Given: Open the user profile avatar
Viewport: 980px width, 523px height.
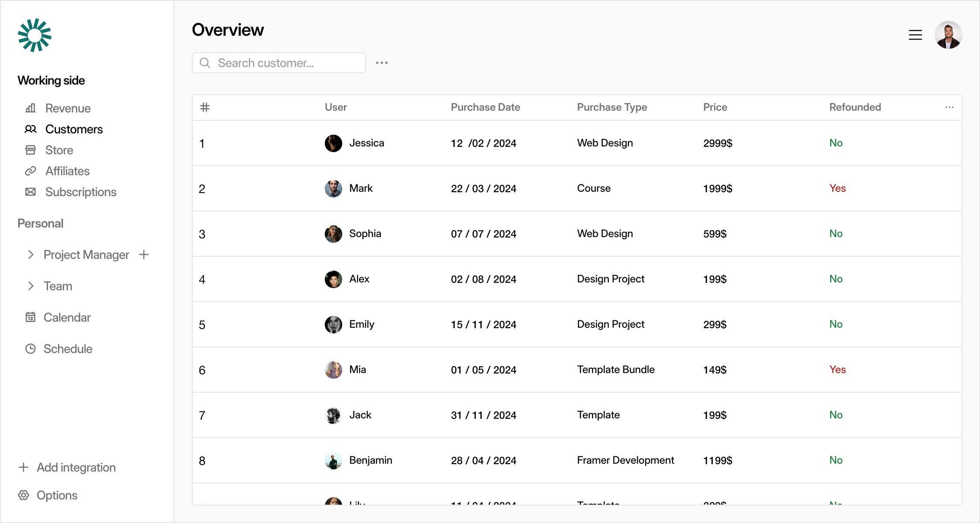Looking at the screenshot, I should coord(948,35).
